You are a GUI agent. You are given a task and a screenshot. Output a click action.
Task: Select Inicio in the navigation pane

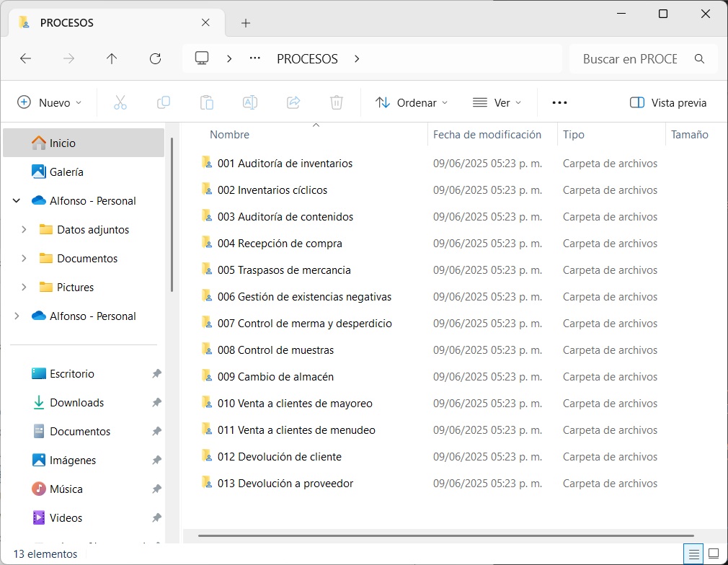(63, 143)
